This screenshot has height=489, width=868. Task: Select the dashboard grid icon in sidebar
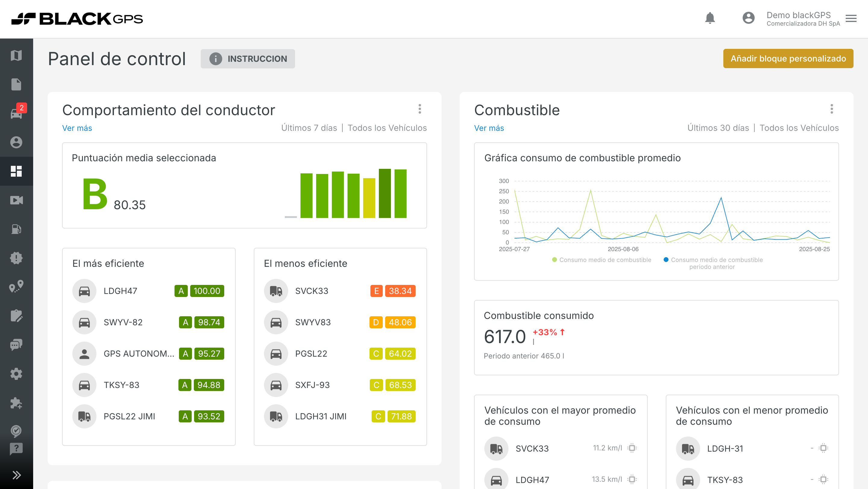tap(16, 171)
